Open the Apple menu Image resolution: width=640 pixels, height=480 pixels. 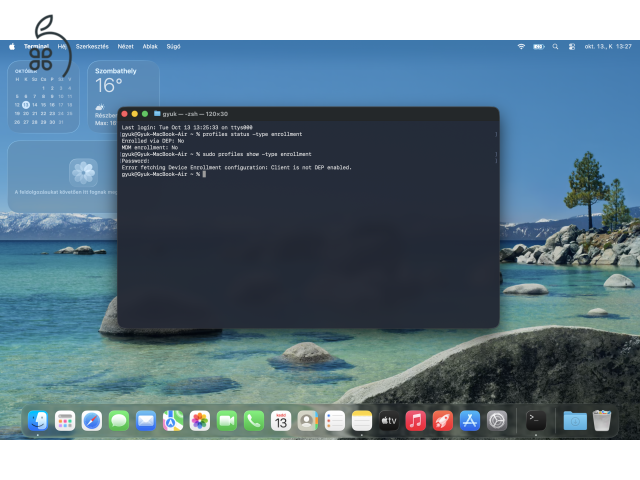coord(12,47)
